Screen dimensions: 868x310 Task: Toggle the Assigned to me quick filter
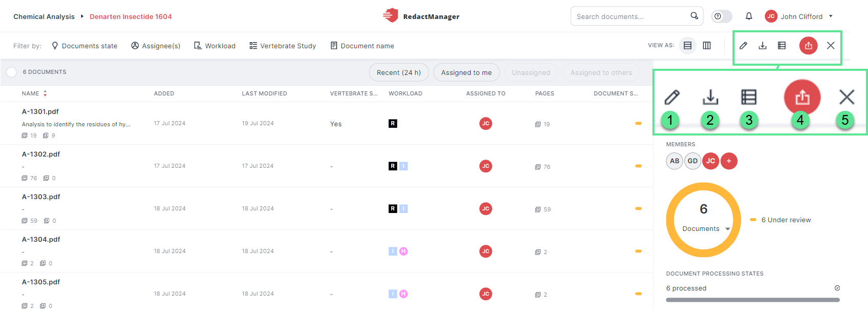[x=467, y=72]
